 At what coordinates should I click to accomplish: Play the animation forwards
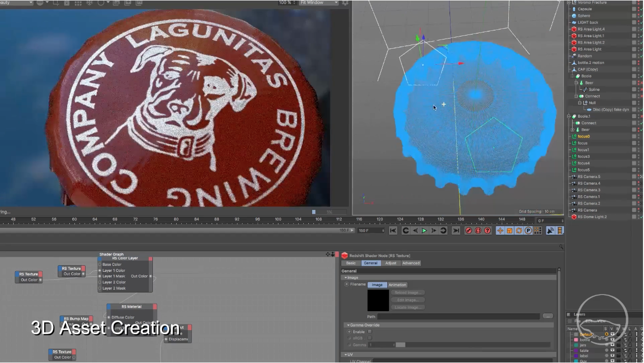[424, 231]
